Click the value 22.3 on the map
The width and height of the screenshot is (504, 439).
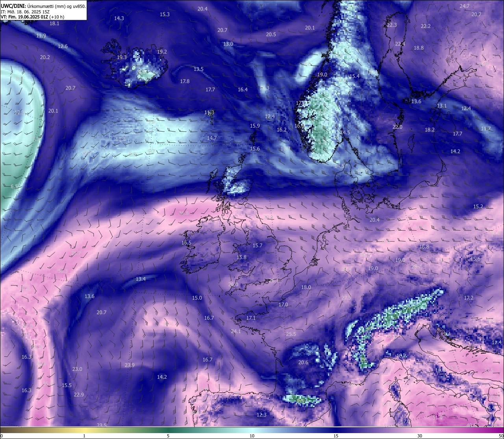tap(392, 25)
